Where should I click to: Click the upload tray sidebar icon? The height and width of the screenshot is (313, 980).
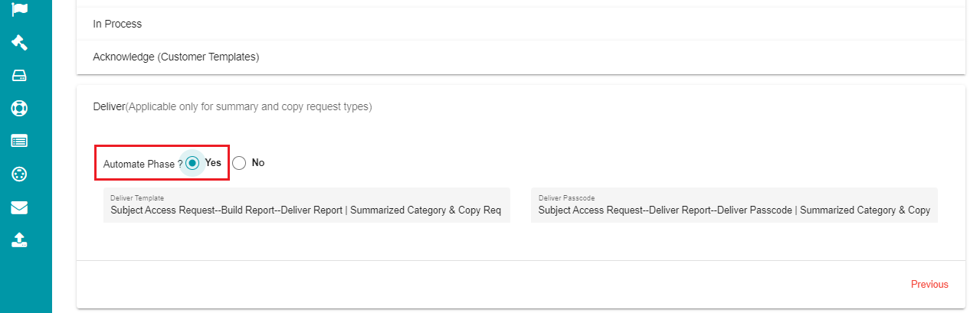20,240
